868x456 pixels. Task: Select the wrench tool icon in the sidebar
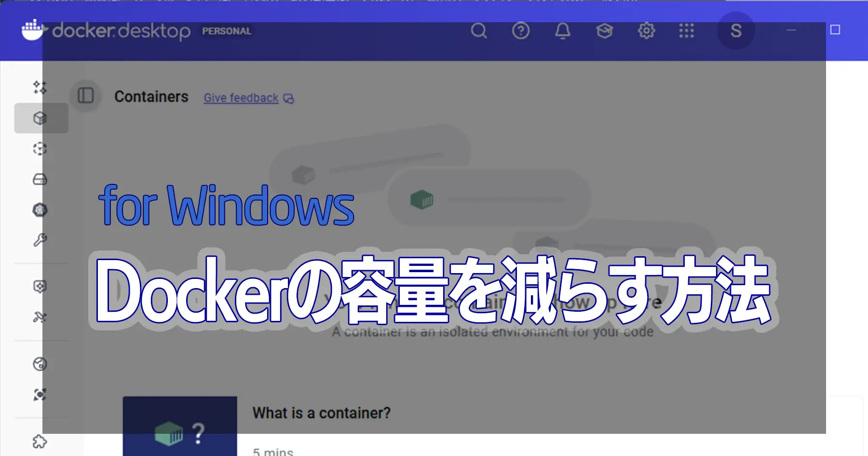point(41,240)
